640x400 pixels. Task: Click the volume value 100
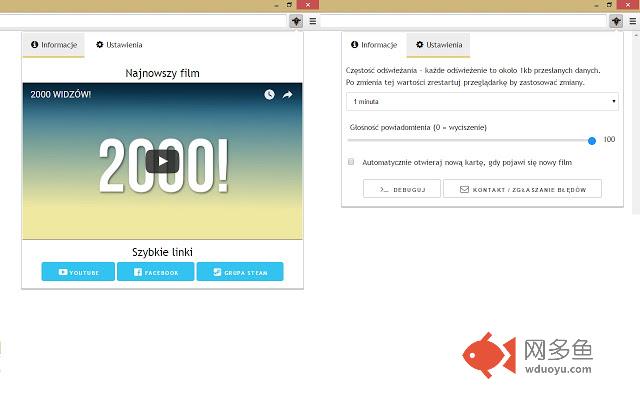[x=609, y=140]
